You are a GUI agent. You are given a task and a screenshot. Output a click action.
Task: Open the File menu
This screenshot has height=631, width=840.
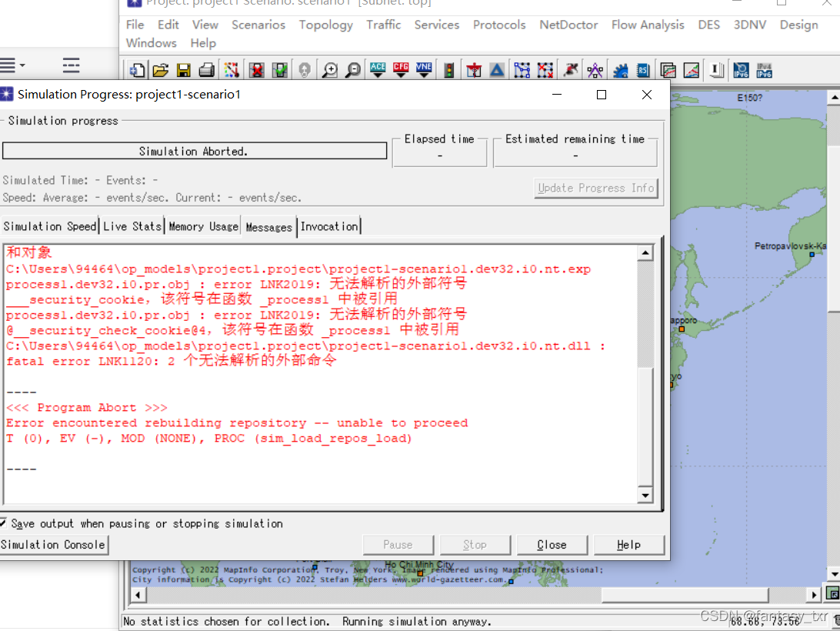click(x=135, y=25)
